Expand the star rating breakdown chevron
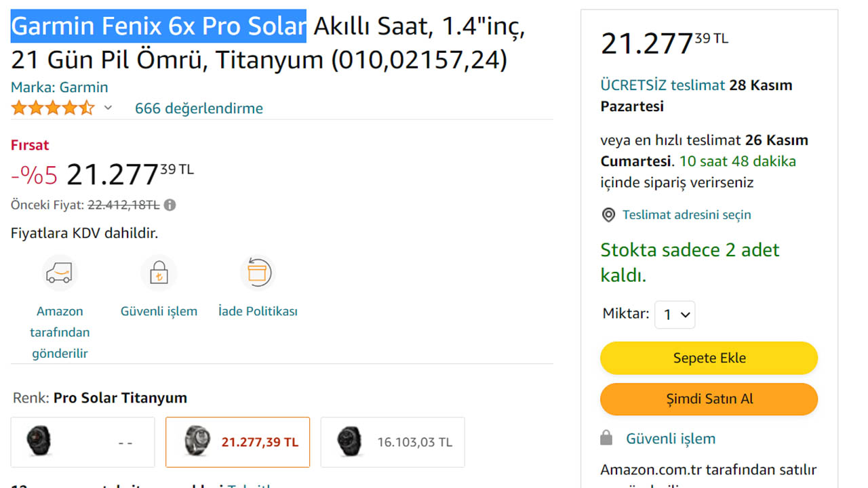 pos(108,108)
